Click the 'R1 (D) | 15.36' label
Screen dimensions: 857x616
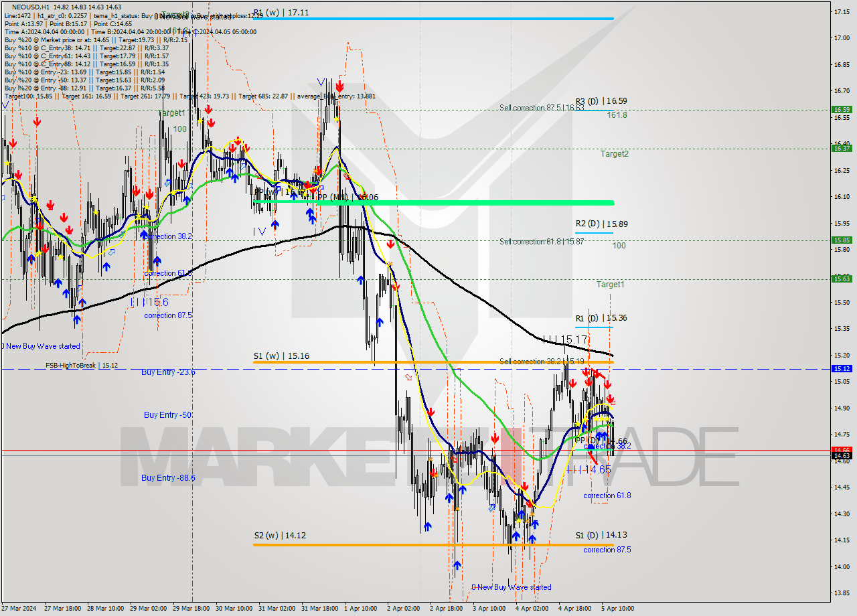point(601,318)
